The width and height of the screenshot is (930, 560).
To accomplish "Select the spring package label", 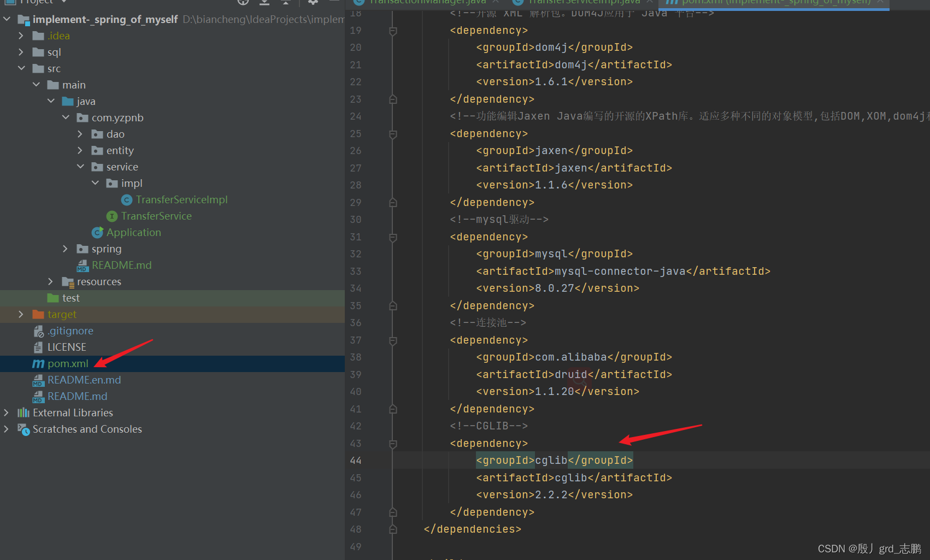I will pyautogui.click(x=107, y=249).
